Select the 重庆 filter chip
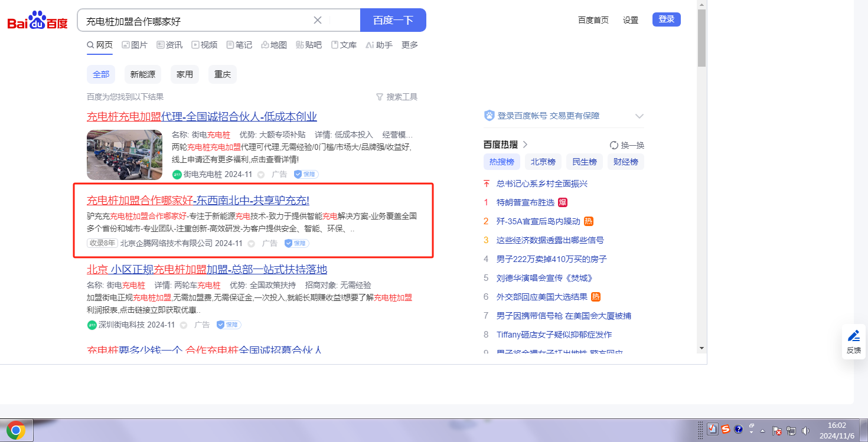868x442 pixels. [x=223, y=74]
